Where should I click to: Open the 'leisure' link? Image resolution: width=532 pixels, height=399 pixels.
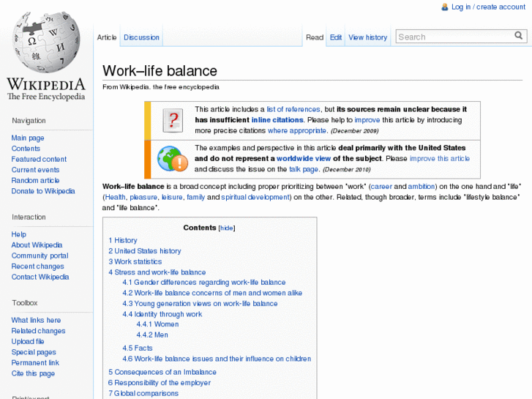tap(172, 197)
